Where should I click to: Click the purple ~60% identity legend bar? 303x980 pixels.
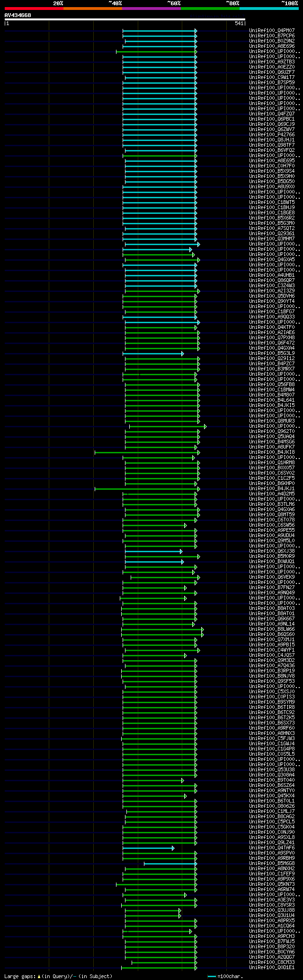point(151,9)
